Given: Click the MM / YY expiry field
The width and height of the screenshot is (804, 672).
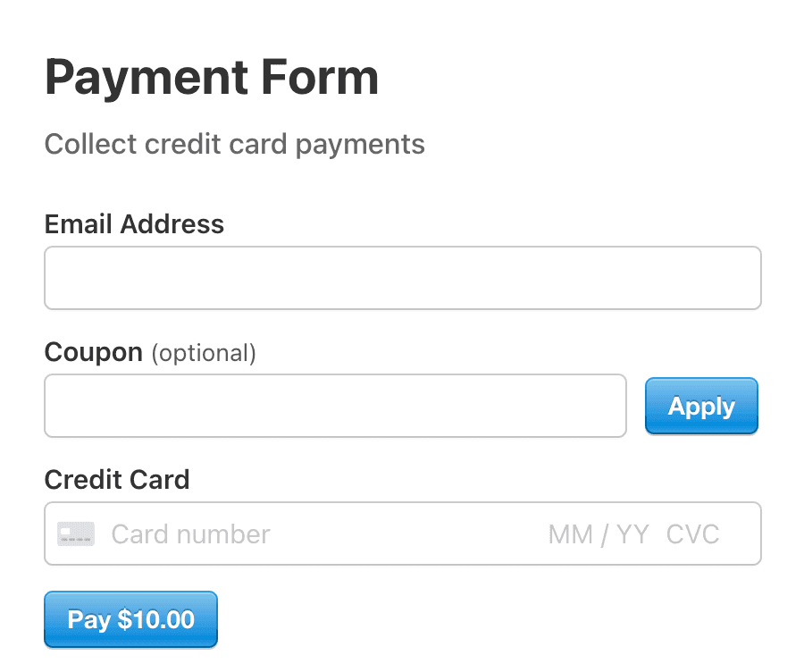Looking at the screenshot, I should coord(599,534).
